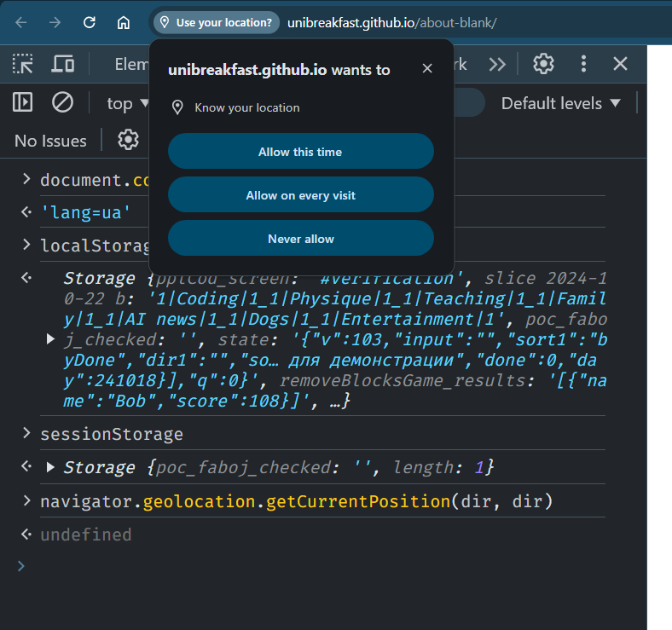The height and width of the screenshot is (630, 672).
Task: Click the sessionStorage console entry
Action: [112, 434]
